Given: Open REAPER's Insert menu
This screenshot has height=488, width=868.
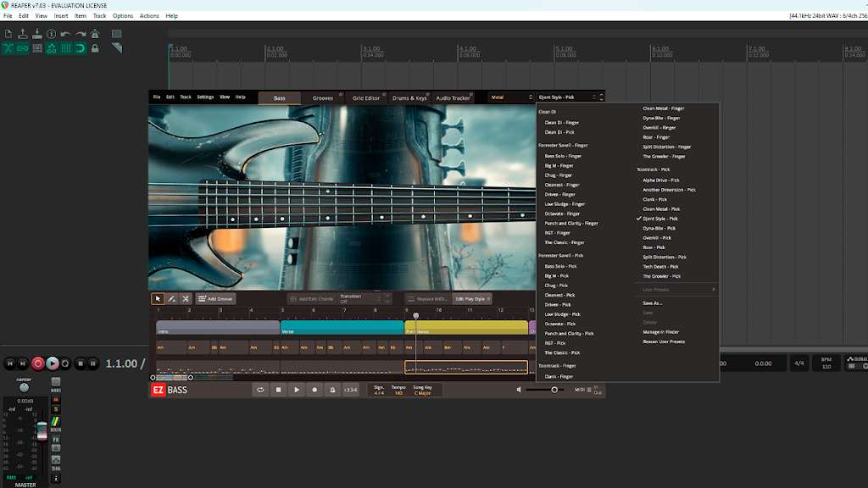Looking at the screenshot, I should point(61,16).
